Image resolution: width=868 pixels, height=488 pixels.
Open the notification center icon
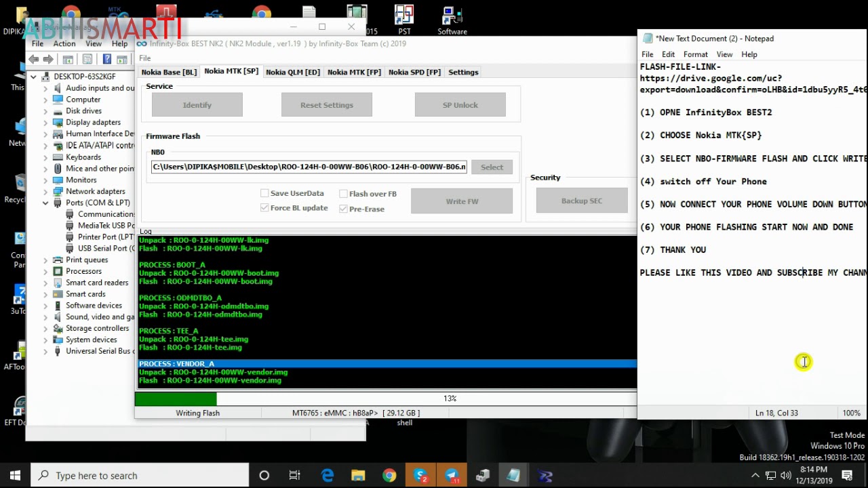point(848,476)
